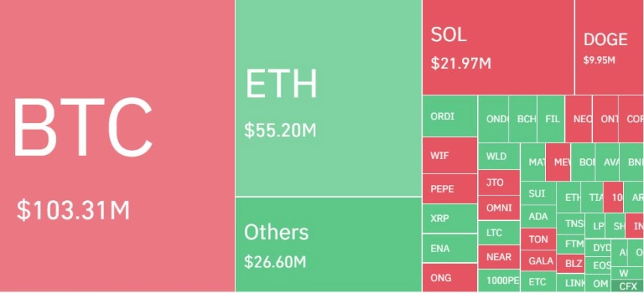Click the SOL $21.97M tile
The height and width of the screenshot is (293, 644).
click(498, 47)
